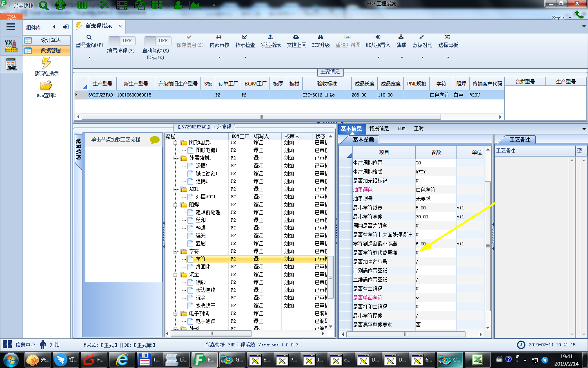Click the 油墨颜色 parameter value cell
This screenshot has width=588, height=368.
pos(435,190)
